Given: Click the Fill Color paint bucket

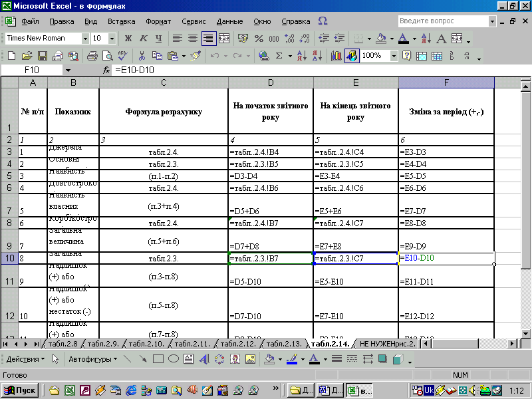Looking at the screenshot, I should 380,39.
